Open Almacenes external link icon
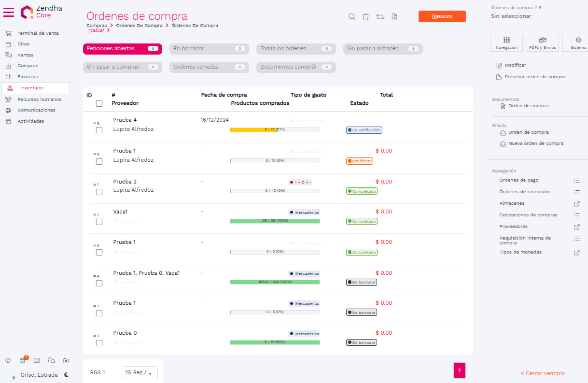 pos(576,204)
